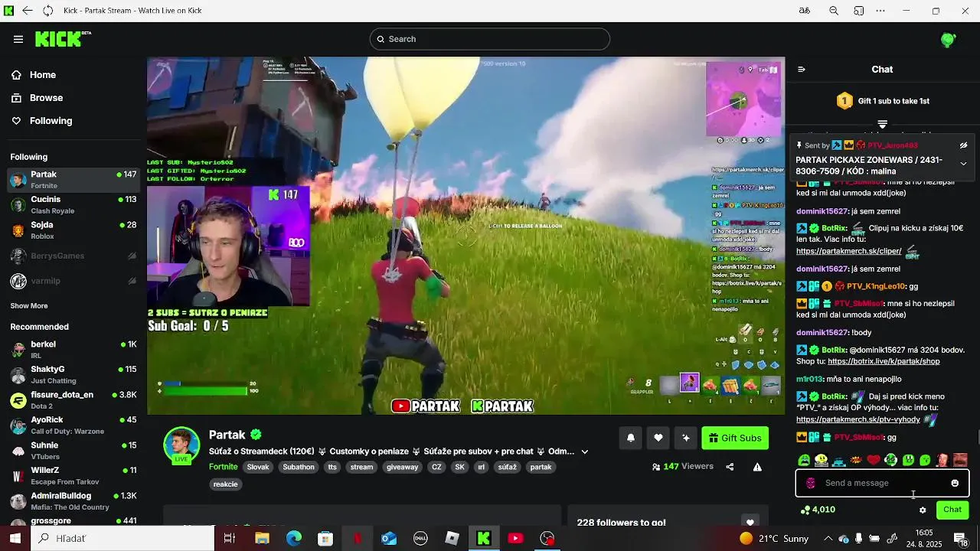The image size is (980, 551).
Task: Open Cucinis channel in sidebar
Action: pos(73,205)
